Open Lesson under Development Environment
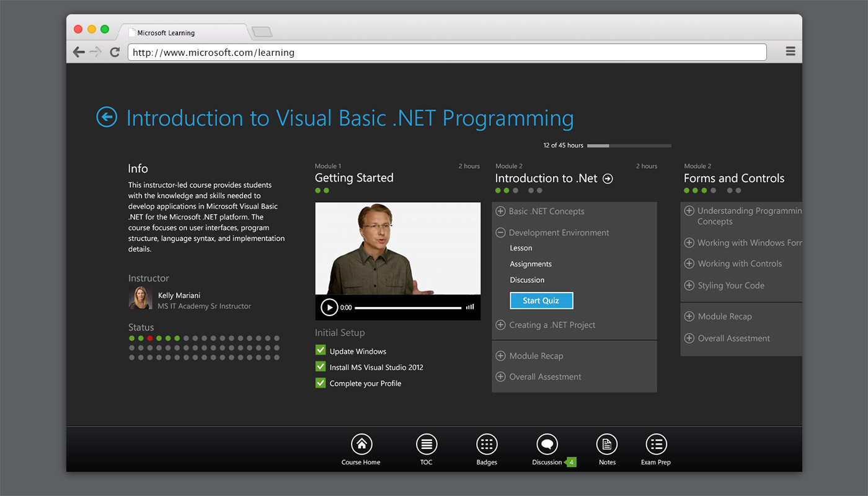This screenshot has height=496, width=868. pos(521,248)
